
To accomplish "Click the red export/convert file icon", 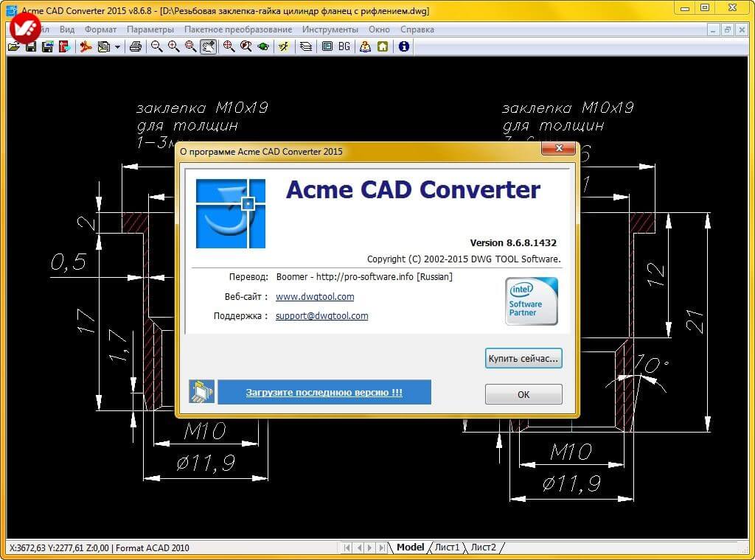I will coord(65,46).
